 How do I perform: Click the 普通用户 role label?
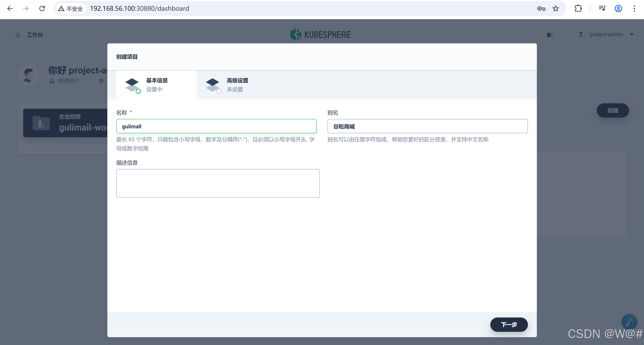[69, 81]
